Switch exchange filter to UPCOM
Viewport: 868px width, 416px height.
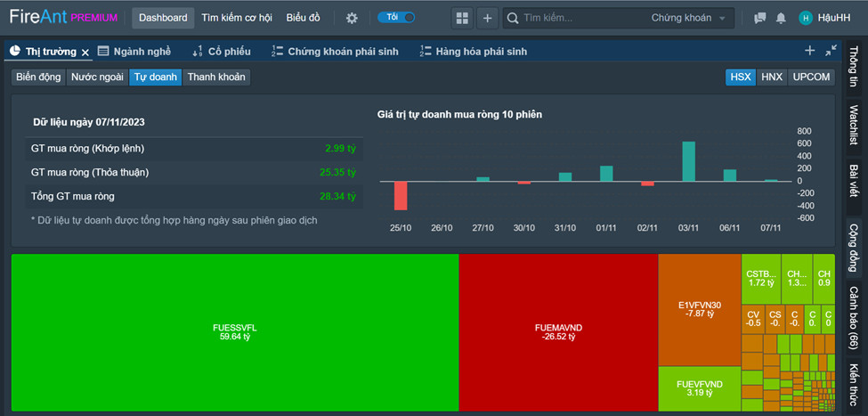[x=810, y=77]
